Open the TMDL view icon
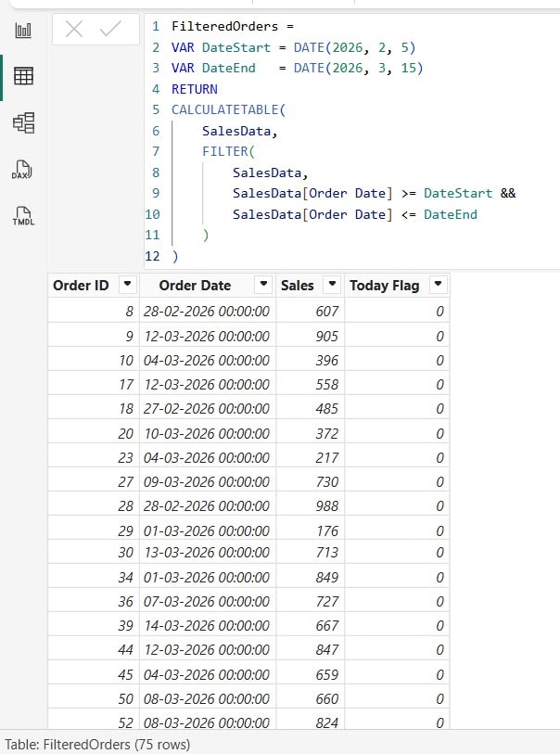The image size is (560, 754). pyautogui.click(x=23, y=216)
